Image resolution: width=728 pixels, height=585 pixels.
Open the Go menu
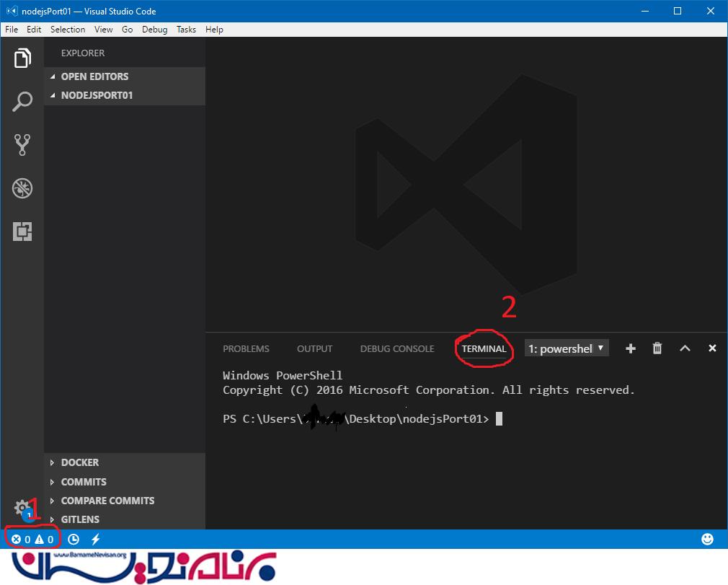coord(127,30)
